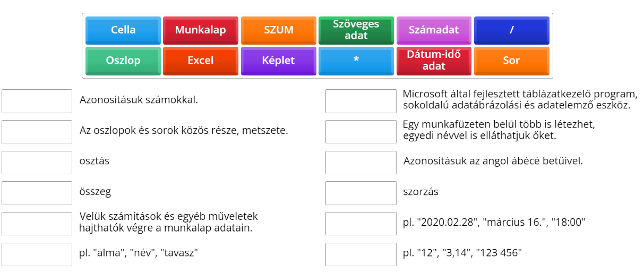The height and width of the screenshot is (272, 644).
Task: Click the purple Képlet tile
Action: pyautogui.click(x=279, y=61)
